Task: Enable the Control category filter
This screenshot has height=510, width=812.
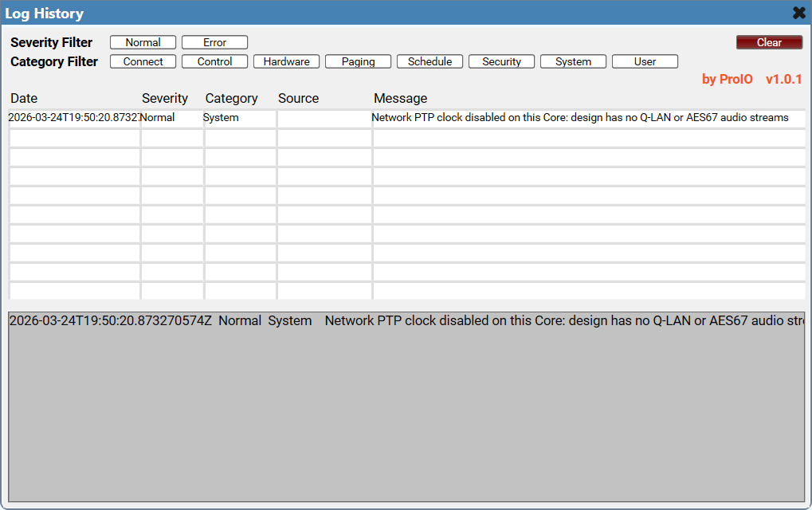Action: 214,61
